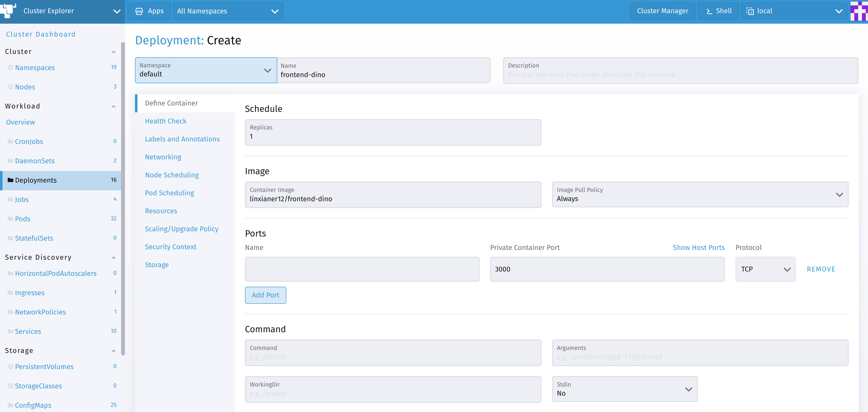Open the Shell terminal

tap(718, 11)
